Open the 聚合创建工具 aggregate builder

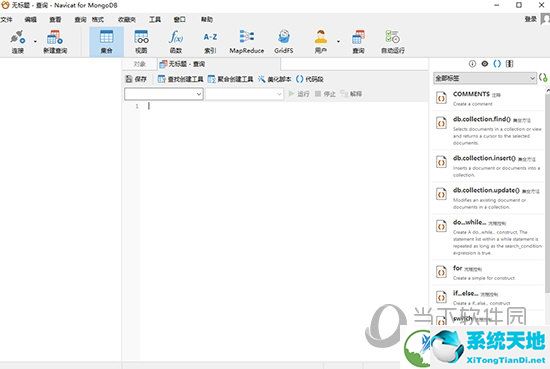[230, 79]
